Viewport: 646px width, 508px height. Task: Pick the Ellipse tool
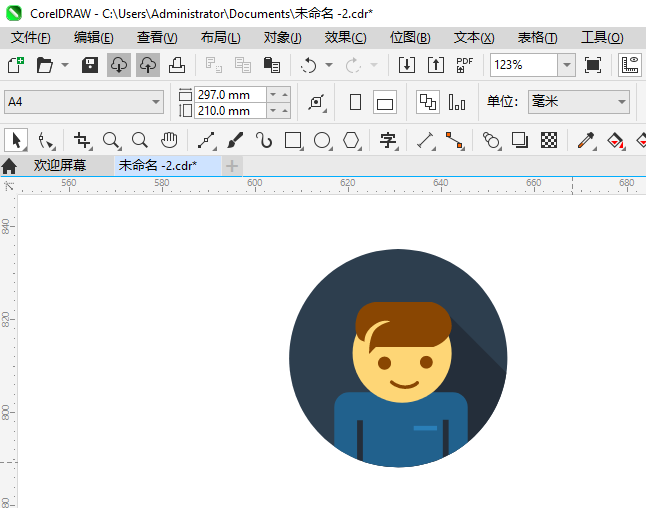(x=322, y=140)
